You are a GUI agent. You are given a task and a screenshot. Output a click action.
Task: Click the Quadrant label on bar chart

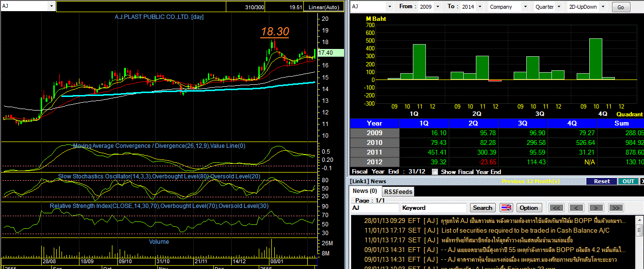point(628,114)
